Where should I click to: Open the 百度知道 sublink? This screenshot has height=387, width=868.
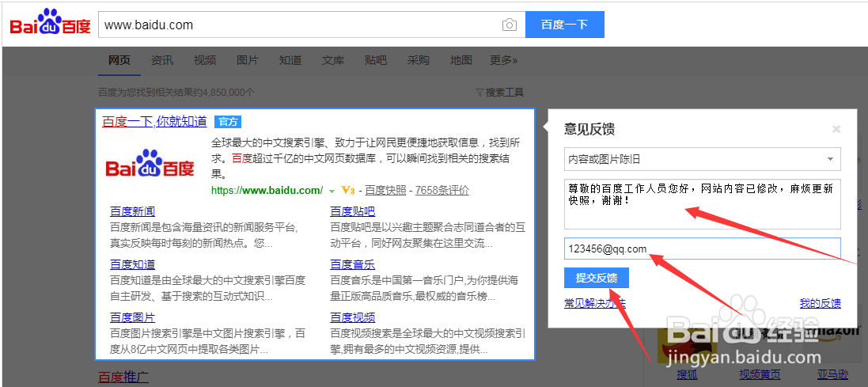pyautogui.click(x=132, y=264)
